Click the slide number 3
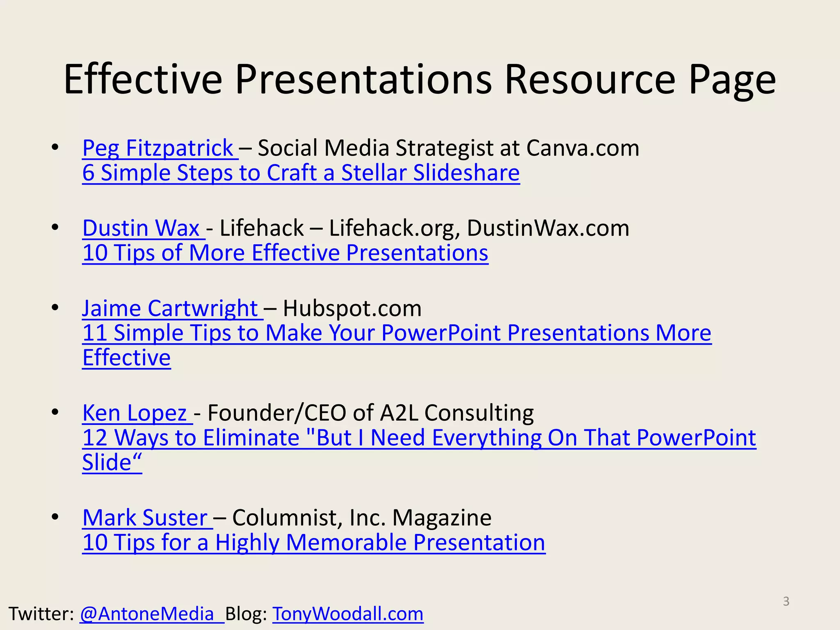 (786, 601)
